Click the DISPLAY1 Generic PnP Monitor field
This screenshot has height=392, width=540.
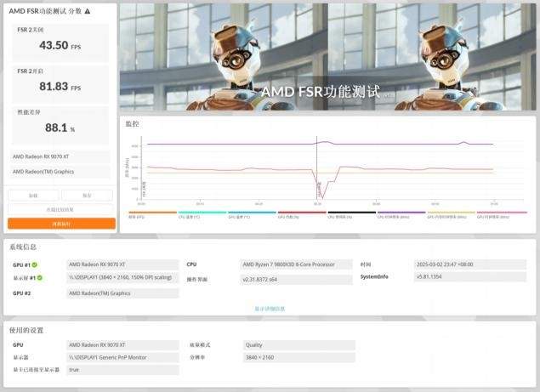122,357
